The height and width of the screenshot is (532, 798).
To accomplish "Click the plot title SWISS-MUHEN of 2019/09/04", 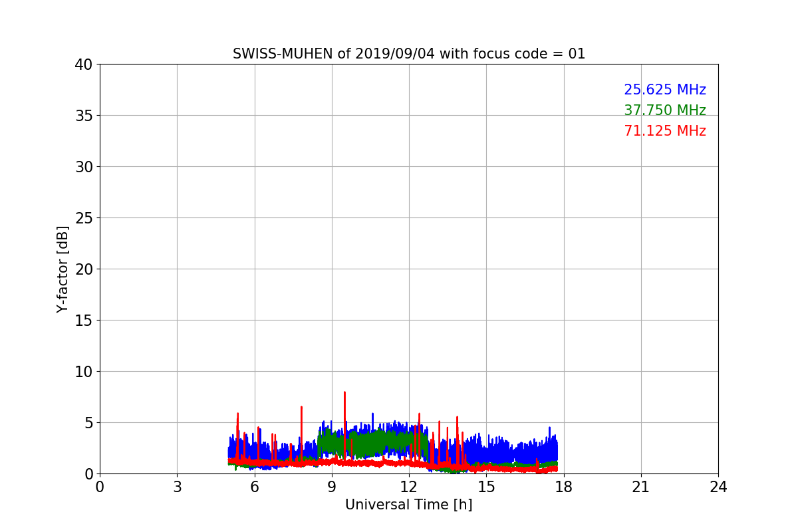I will coord(409,54).
